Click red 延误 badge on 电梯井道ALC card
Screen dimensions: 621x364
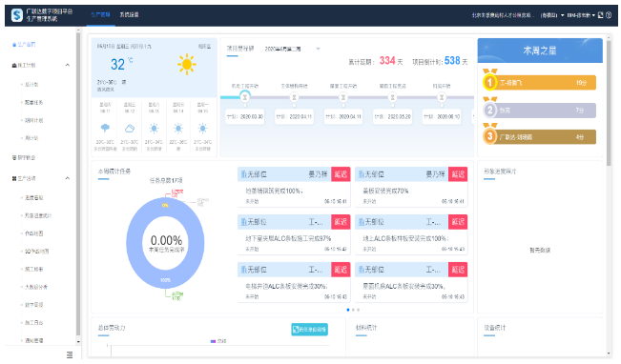[341, 270]
